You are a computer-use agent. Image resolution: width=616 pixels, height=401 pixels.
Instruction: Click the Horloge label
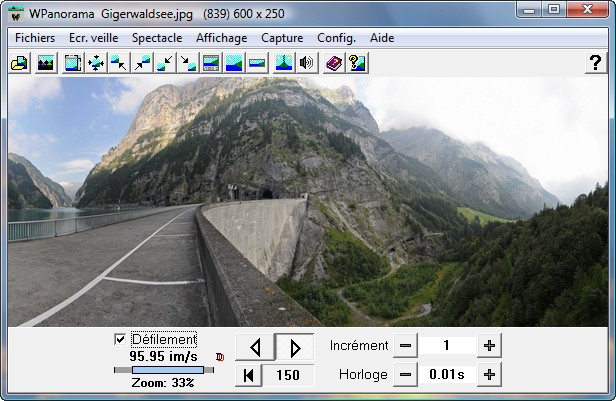[x=363, y=375]
